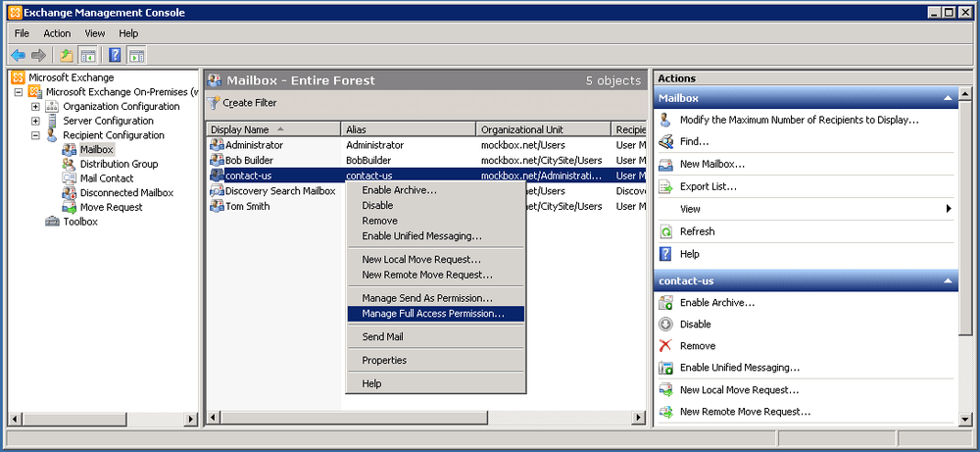980x452 pixels.
Task: Click the Distribution Group icon in tree
Action: pos(70,164)
